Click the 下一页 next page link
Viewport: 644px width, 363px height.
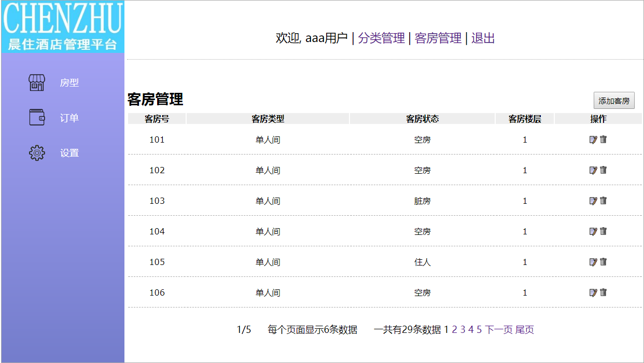click(499, 329)
